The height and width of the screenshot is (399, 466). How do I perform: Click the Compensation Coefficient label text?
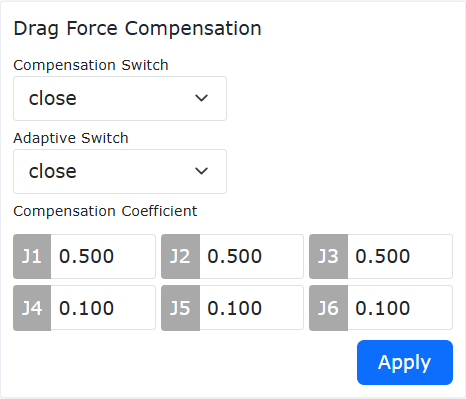click(x=105, y=211)
